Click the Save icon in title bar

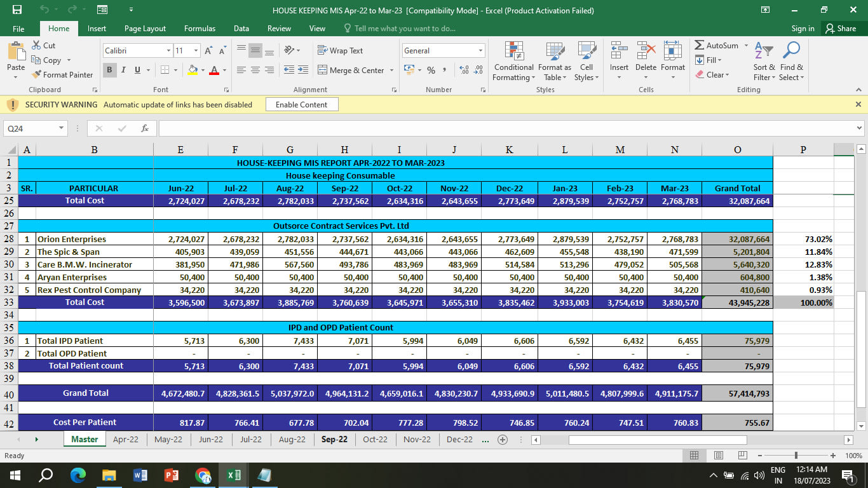17,10
